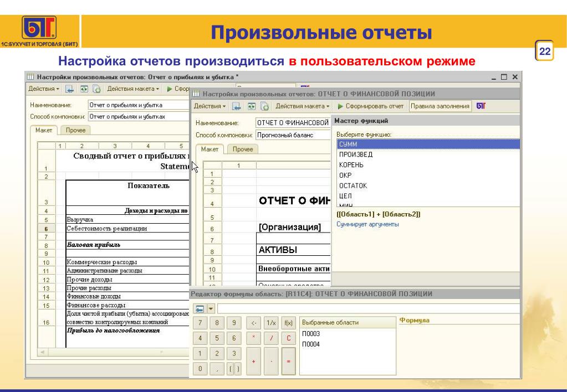The height and width of the screenshot is (392, 567).
Task: Click digit 6 on the formula keypad
Action: coord(234,338)
